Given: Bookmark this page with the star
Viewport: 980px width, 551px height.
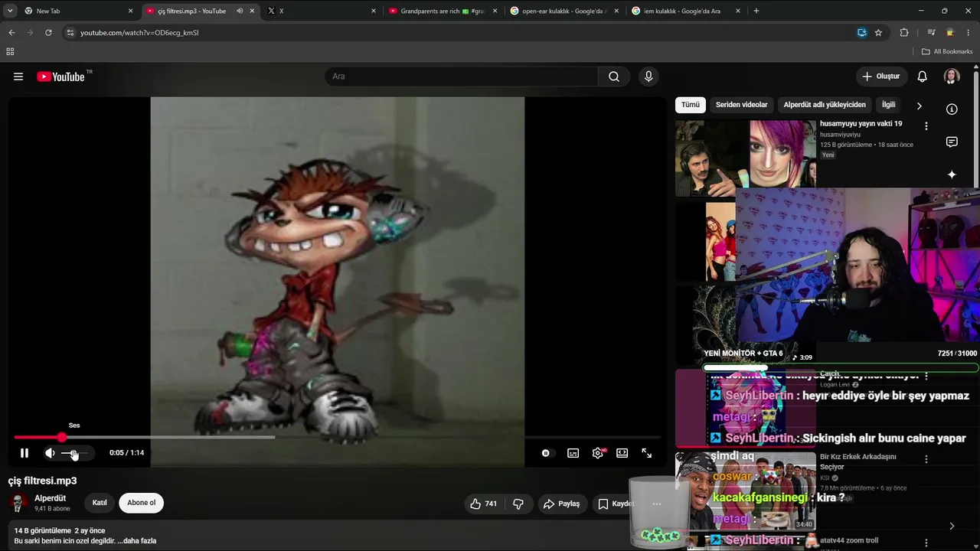Looking at the screenshot, I should click(878, 33).
